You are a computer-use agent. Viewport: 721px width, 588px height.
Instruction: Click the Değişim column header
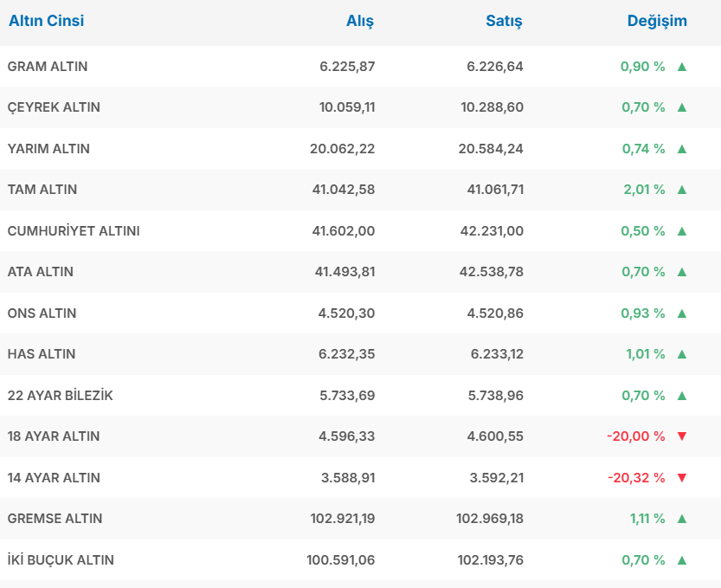(x=657, y=22)
